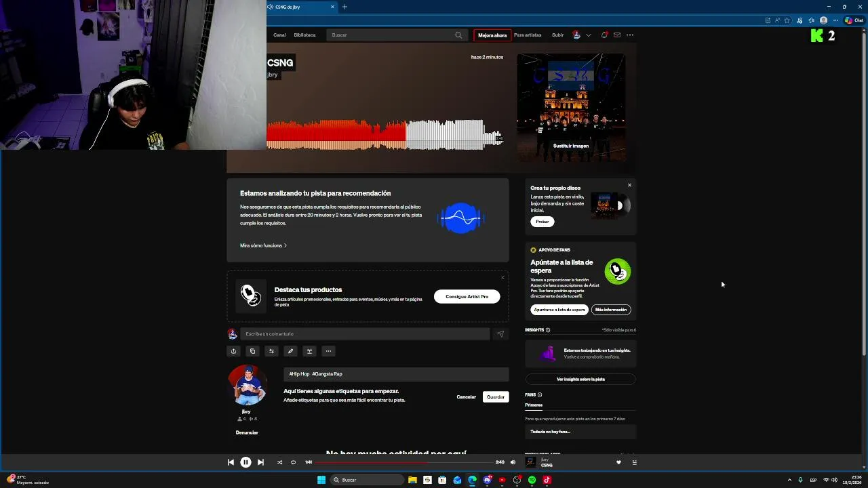The height and width of the screenshot is (488, 868).
Task: Open the jbry artist name tag on the track
Action: (x=273, y=75)
